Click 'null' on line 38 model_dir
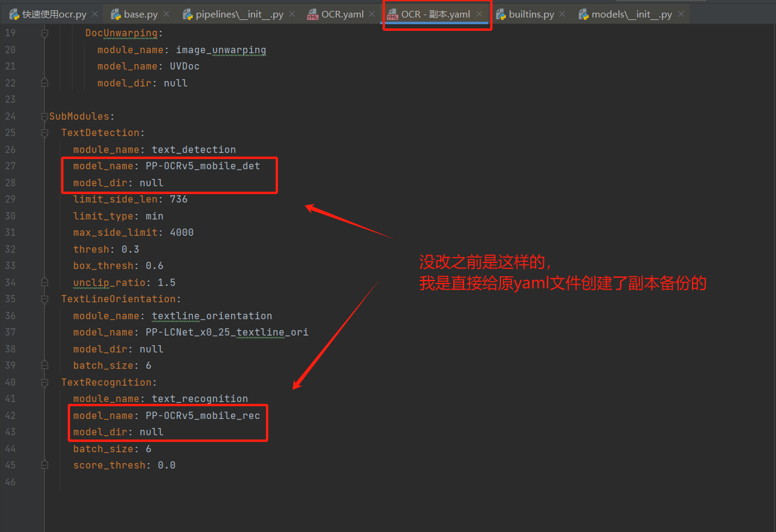The width and height of the screenshot is (776, 532). coord(151,349)
